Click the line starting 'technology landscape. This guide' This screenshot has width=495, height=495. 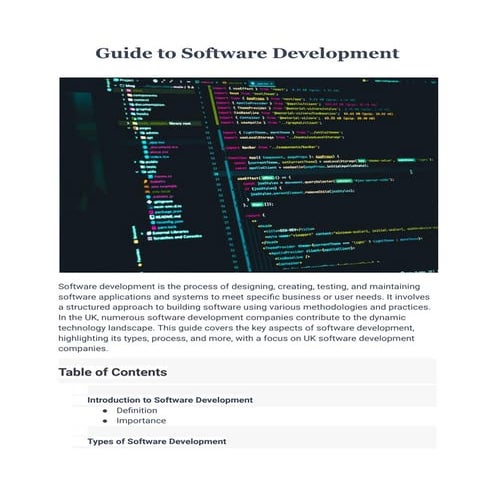(236, 328)
